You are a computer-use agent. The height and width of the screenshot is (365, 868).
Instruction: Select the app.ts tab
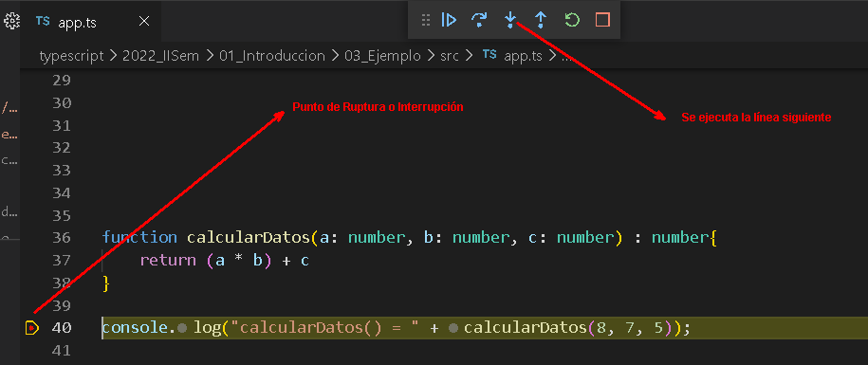click(x=77, y=22)
